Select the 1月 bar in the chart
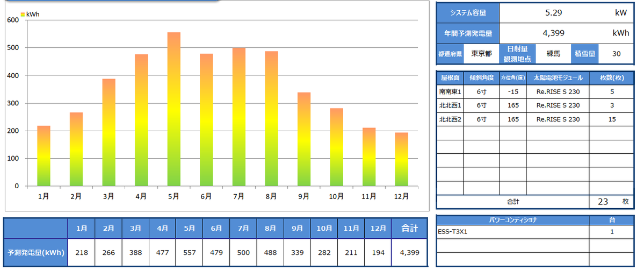The height and width of the screenshot is (270, 644). (44, 156)
